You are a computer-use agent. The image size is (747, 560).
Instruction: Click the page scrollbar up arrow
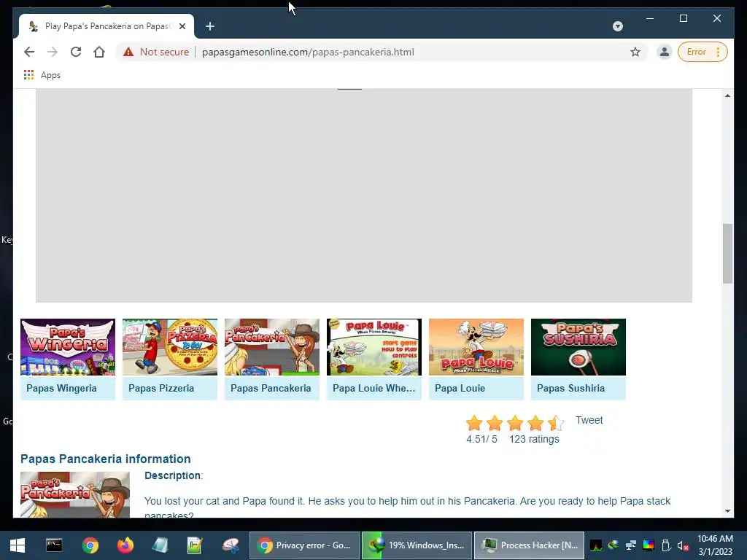click(x=727, y=96)
